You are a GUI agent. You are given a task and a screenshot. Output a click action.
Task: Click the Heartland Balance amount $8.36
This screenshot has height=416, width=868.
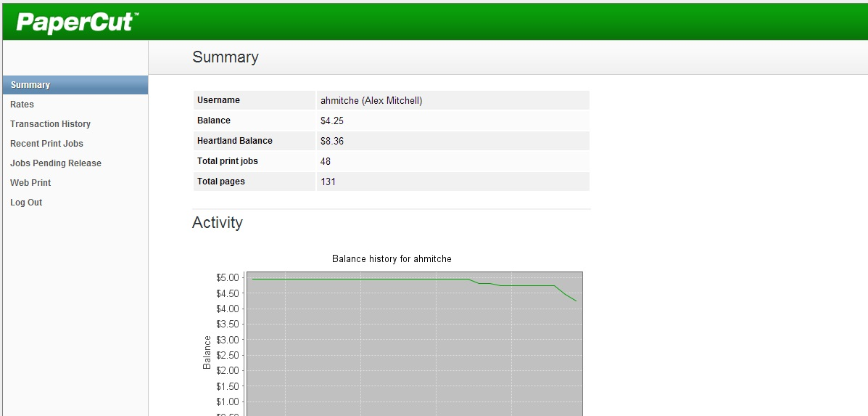[331, 142]
